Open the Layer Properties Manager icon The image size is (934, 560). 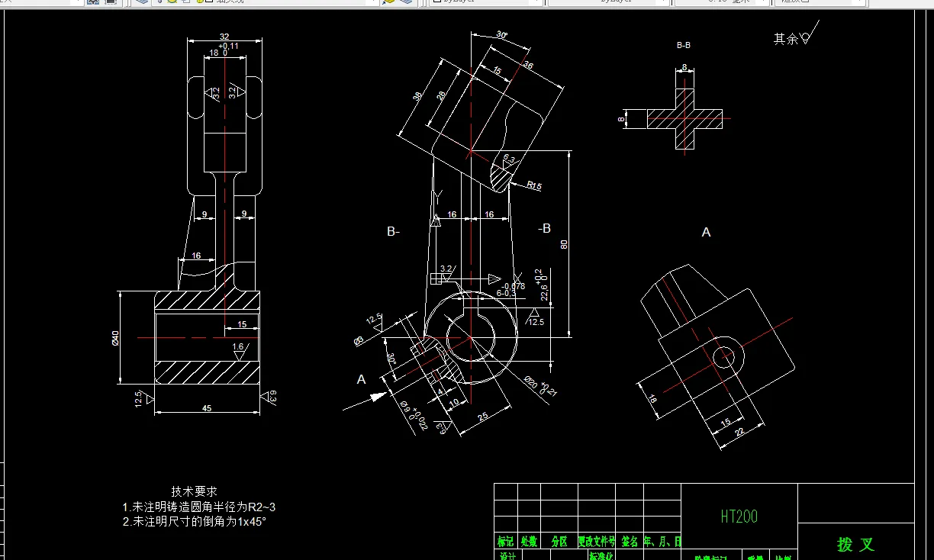coord(142,3)
